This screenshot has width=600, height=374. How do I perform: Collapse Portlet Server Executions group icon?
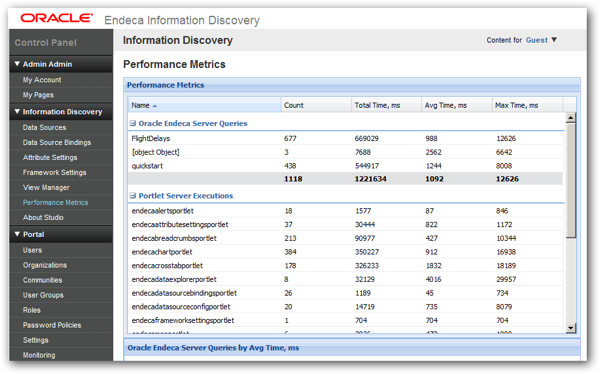pos(133,196)
